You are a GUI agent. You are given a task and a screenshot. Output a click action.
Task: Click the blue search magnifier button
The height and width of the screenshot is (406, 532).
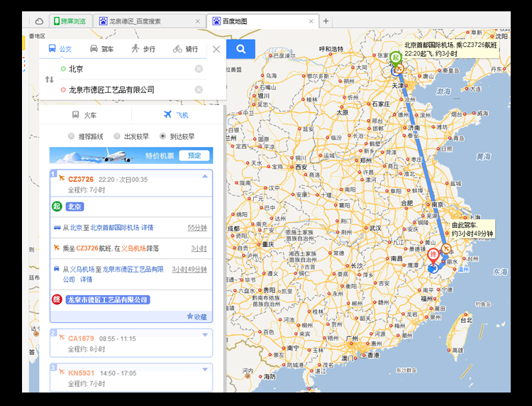pyautogui.click(x=240, y=49)
